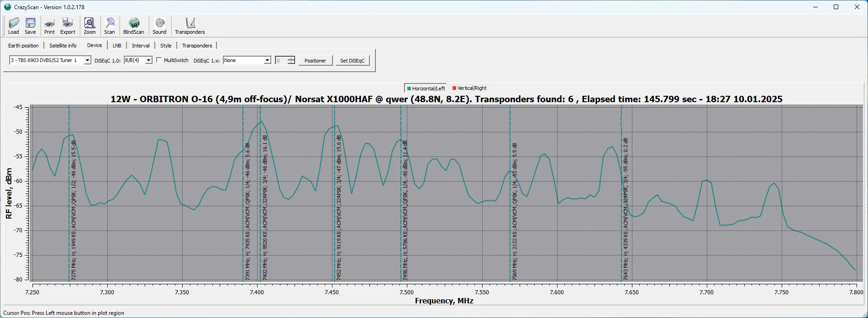Open the DiSEqC 1.0 B/B(4) dropdown
The width and height of the screenshot is (868, 318).
click(148, 60)
